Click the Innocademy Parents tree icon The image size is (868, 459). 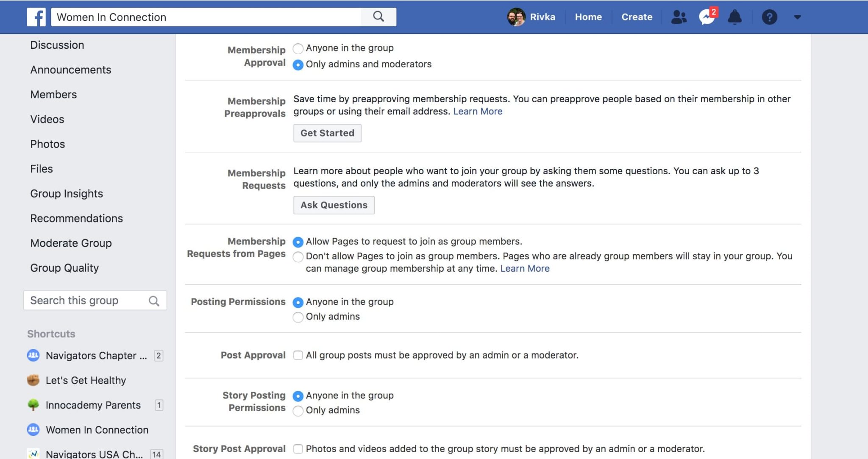pos(33,405)
